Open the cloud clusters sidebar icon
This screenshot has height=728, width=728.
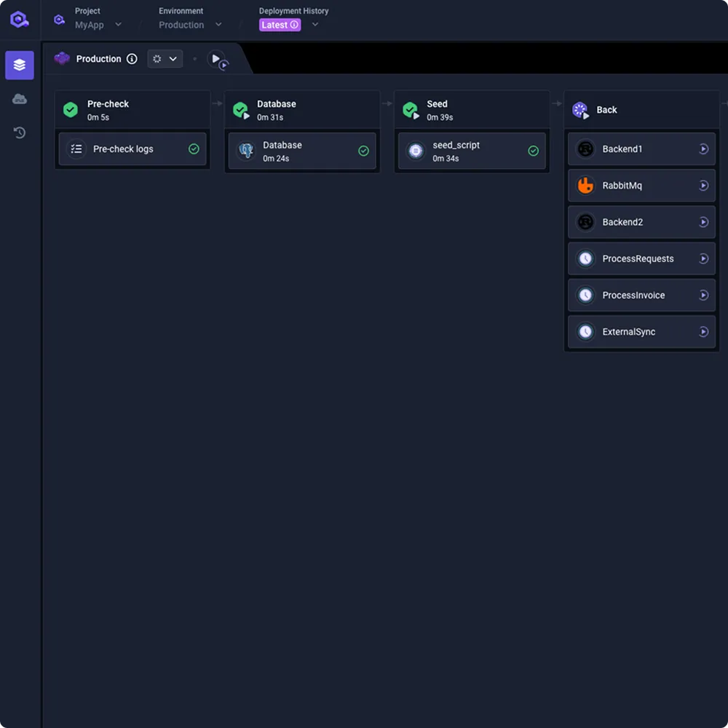pyautogui.click(x=20, y=99)
